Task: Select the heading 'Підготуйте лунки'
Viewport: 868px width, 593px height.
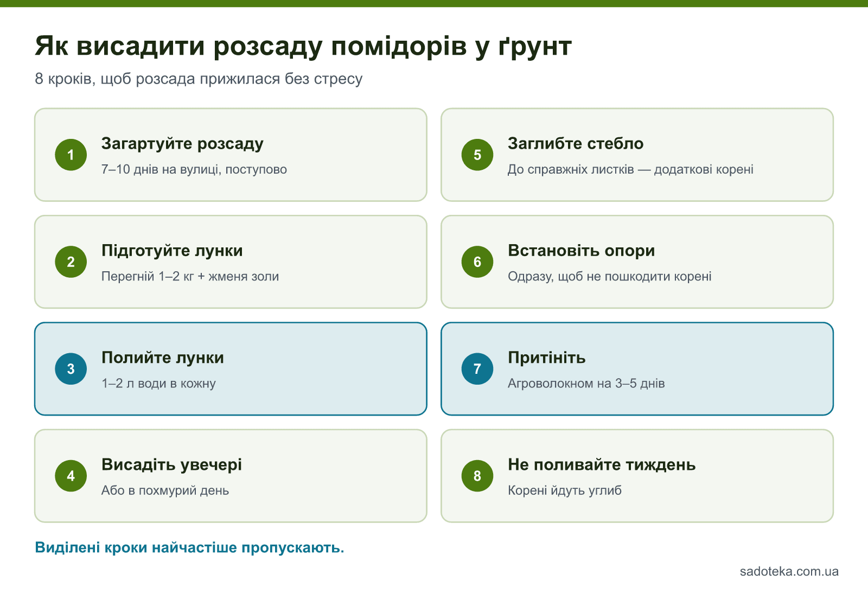Action: (x=172, y=251)
